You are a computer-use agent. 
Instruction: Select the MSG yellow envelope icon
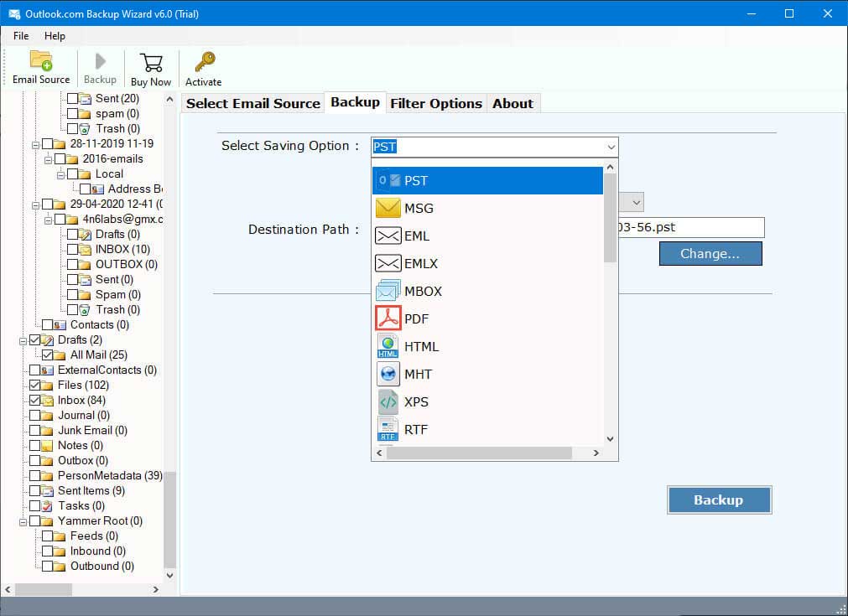pos(388,208)
